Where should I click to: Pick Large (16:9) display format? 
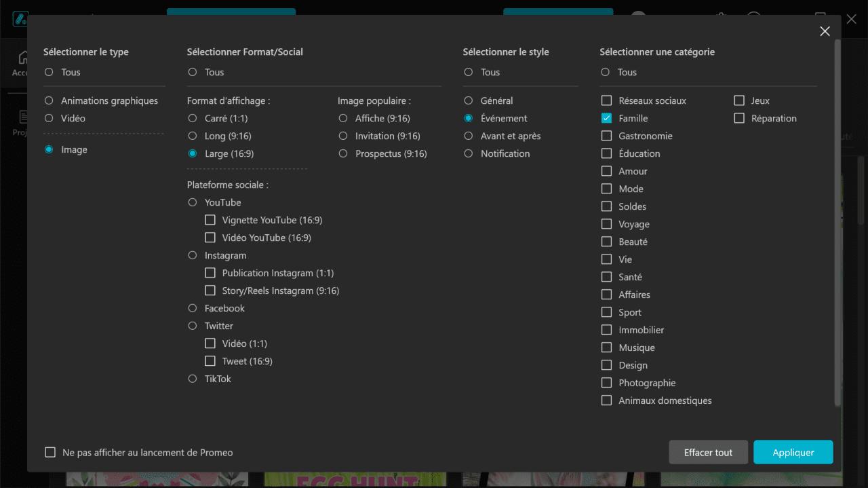193,153
